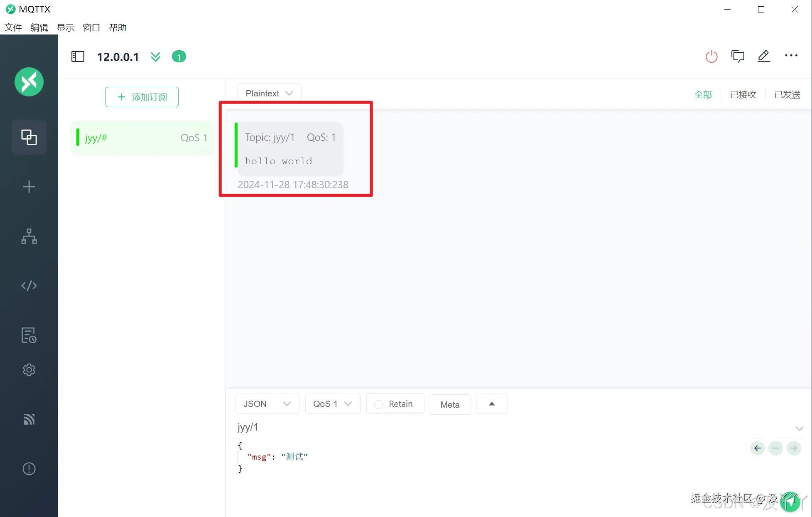Open the JSON payload format dropdown
Screen dimensions: 812x517
tap(267, 404)
